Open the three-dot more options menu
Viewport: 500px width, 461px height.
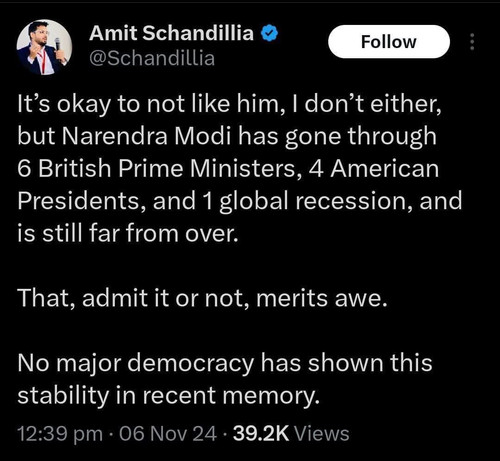(x=472, y=42)
